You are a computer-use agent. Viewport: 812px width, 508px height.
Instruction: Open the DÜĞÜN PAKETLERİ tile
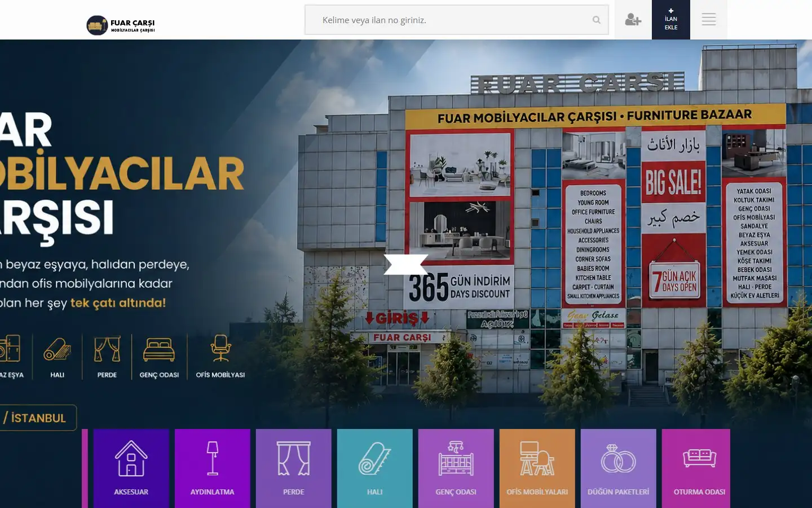click(619, 468)
